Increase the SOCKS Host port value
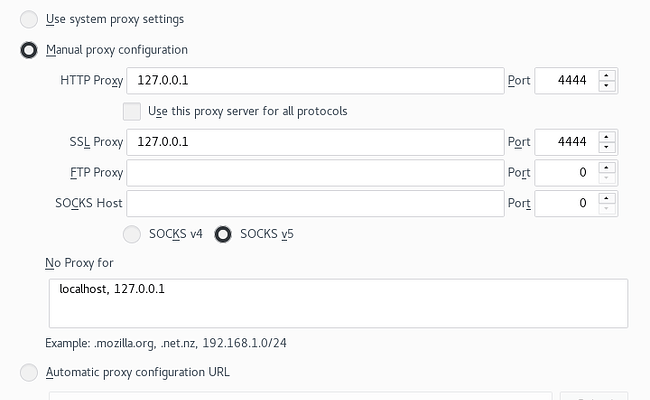 (606, 198)
